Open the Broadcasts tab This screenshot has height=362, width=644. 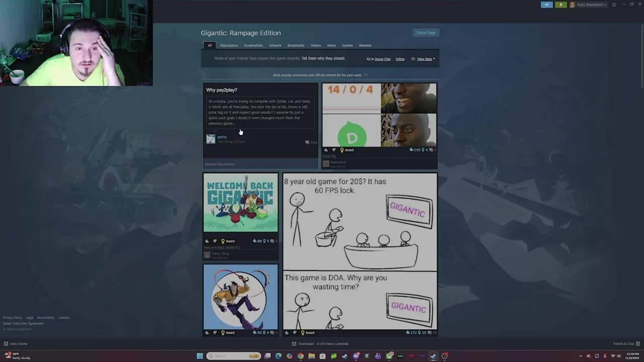tap(296, 45)
